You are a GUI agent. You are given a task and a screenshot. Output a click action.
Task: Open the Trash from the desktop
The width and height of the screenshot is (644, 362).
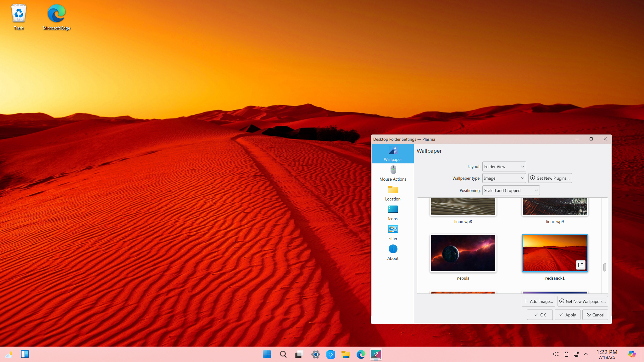19,14
